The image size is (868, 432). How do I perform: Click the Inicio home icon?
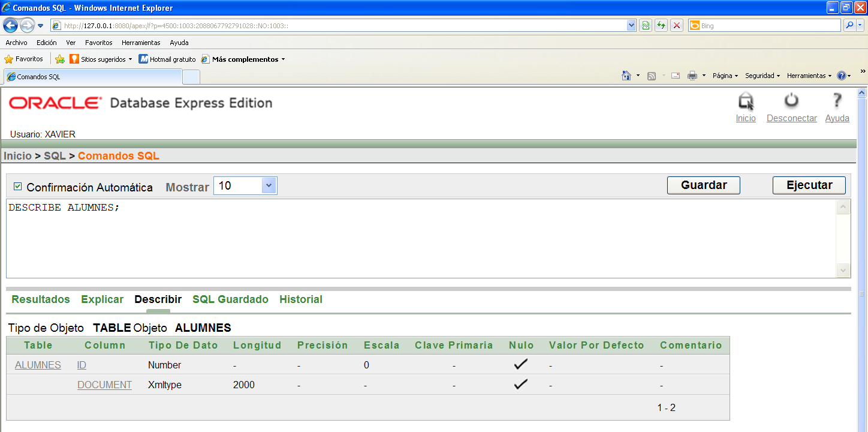746,101
